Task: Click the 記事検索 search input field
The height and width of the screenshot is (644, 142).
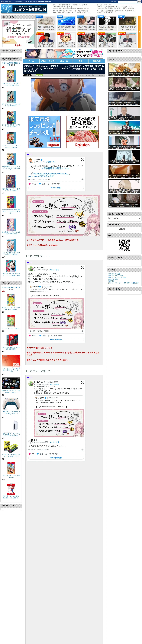Action: pos(127,2)
